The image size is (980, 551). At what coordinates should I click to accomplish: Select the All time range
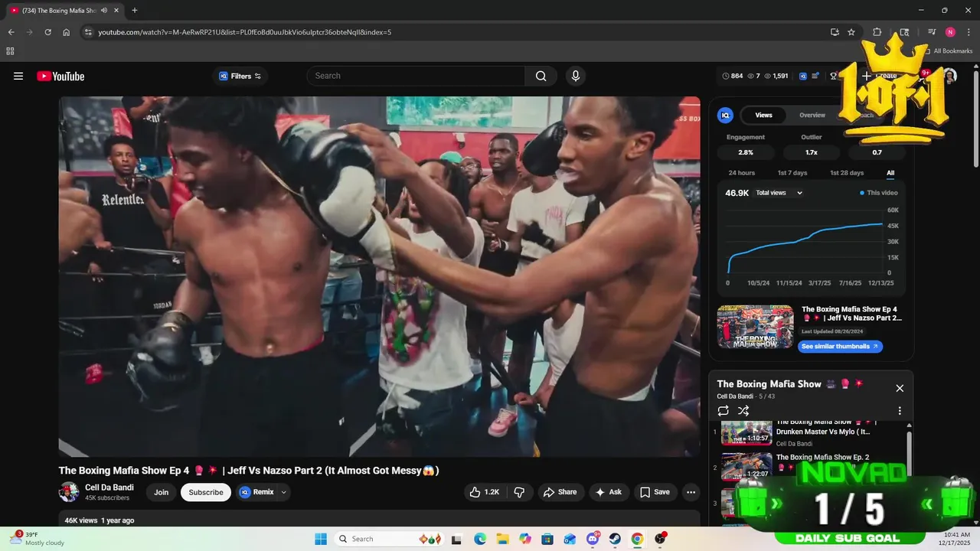coord(890,173)
